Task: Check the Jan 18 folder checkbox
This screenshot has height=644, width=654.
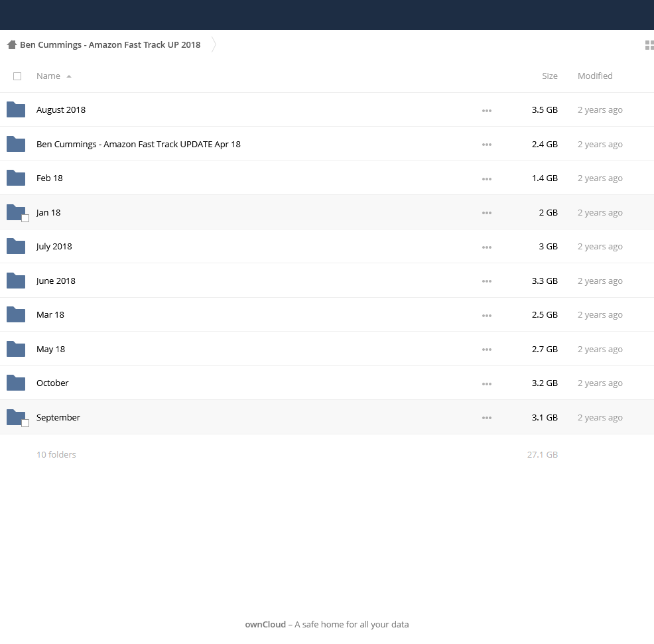Action: tap(25, 218)
